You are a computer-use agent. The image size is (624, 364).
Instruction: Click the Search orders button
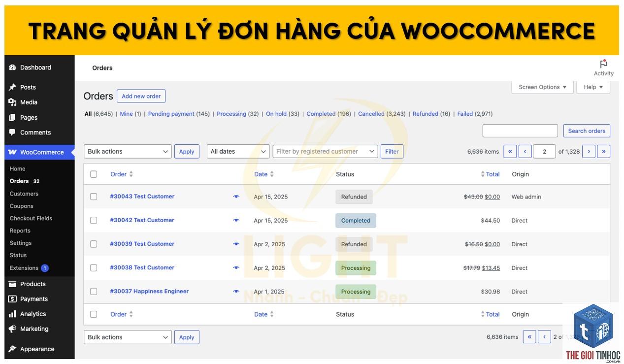(x=587, y=131)
